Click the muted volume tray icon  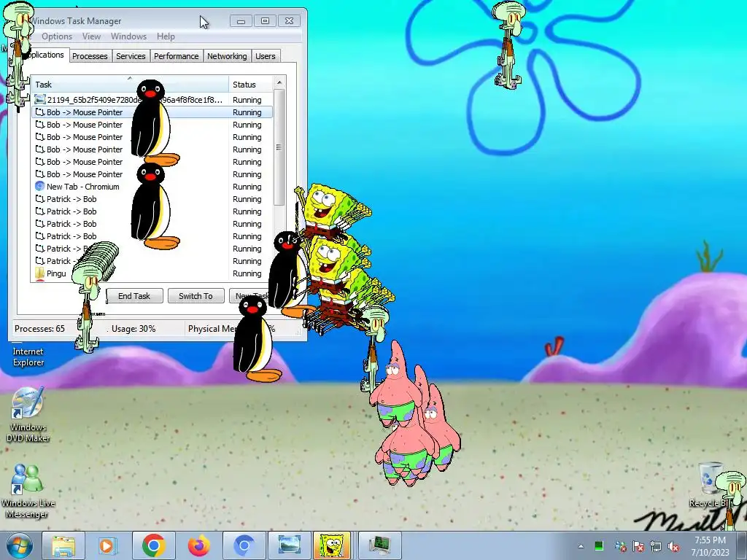click(673, 546)
